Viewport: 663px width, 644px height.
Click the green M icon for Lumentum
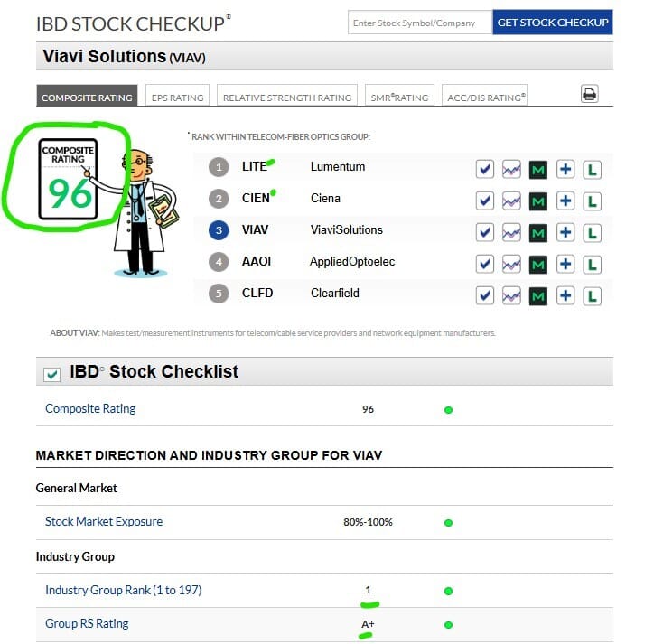pyautogui.click(x=537, y=170)
